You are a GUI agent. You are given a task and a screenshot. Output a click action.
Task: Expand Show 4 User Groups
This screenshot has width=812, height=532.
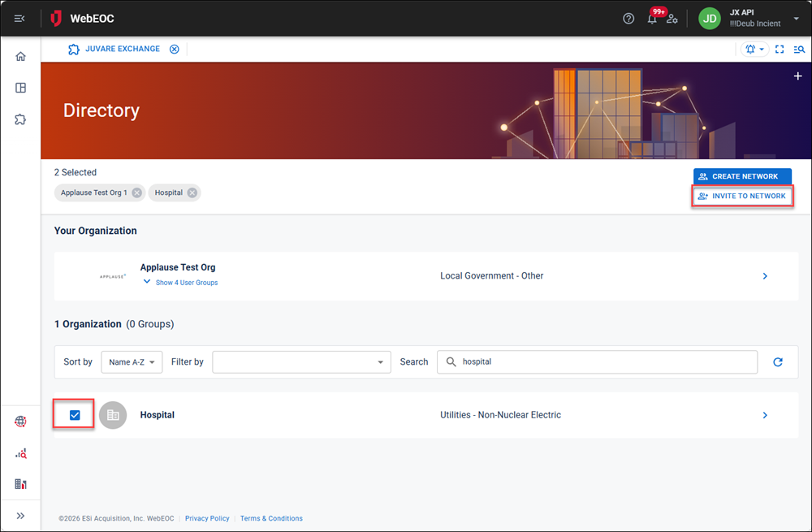[x=181, y=283]
